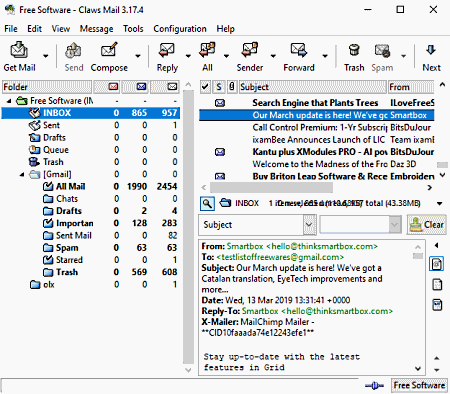Image resolution: width=450 pixels, height=394 pixels.
Task: Open the Tools menu
Action: (133, 29)
